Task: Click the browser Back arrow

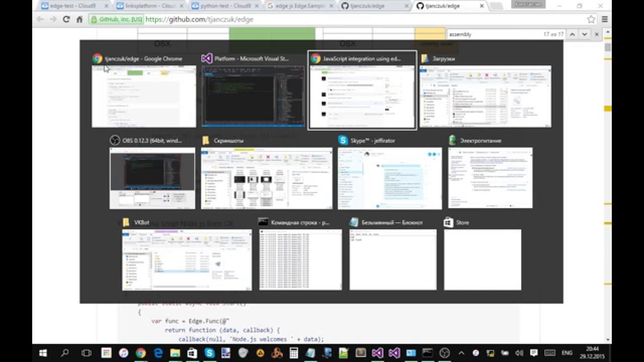Action: click(40, 19)
